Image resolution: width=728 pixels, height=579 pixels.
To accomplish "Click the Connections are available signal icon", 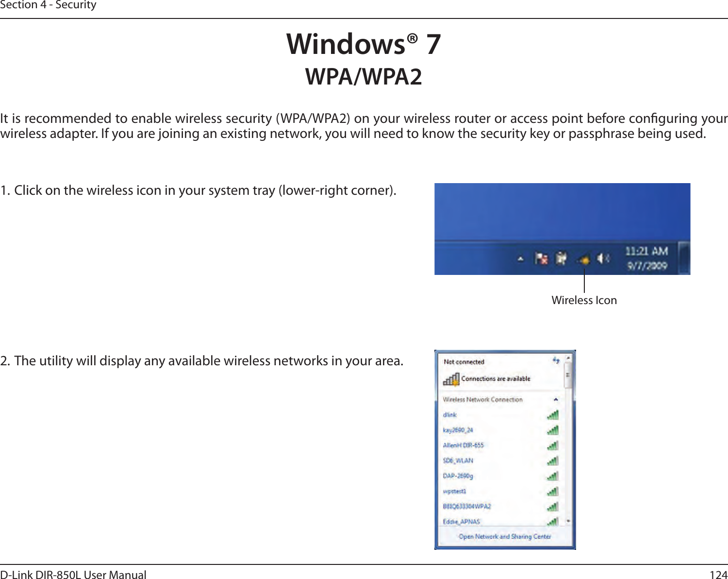I will click(451, 379).
